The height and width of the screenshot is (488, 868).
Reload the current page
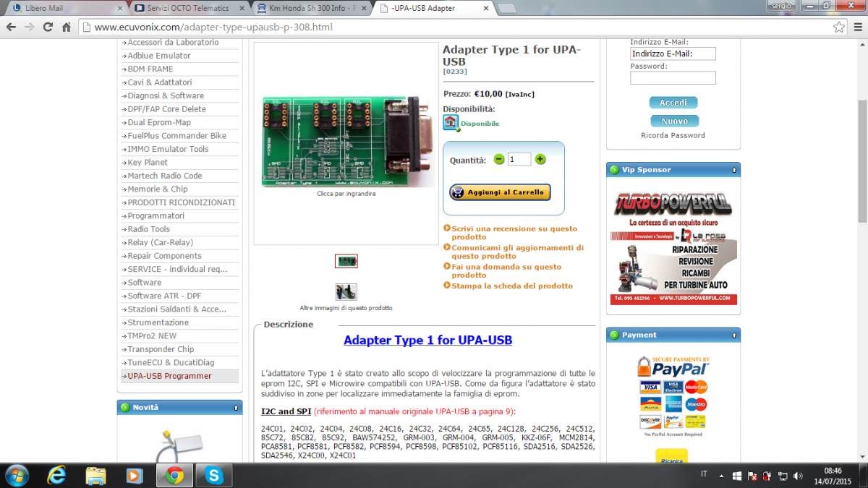(48, 27)
